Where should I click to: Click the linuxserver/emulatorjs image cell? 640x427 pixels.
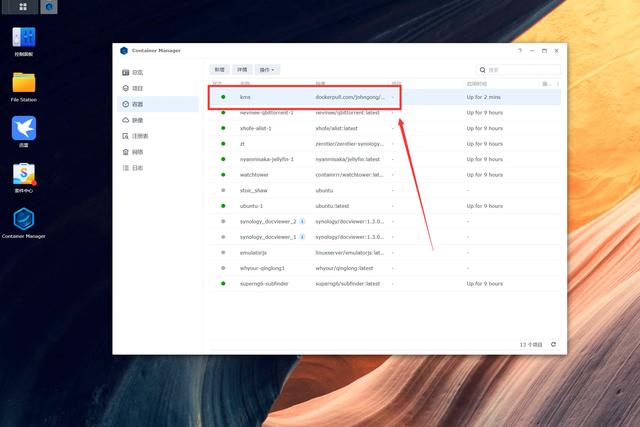coord(349,253)
